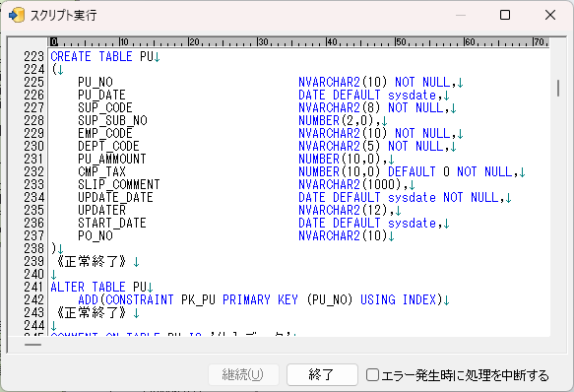Click the スクリプト実行 app icon in title bar
Screen dimensions: 574x392
click(17, 16)
